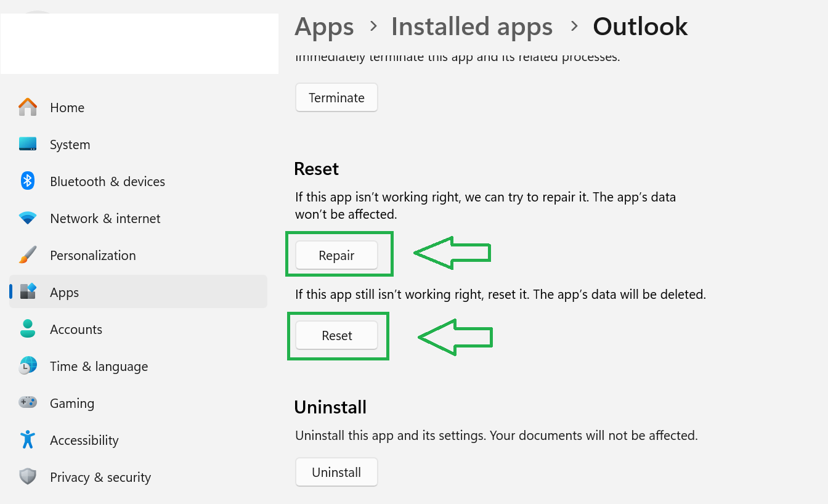Click the System monitor icon
This screenshot has width=828, height=504.
pos(28,144)
